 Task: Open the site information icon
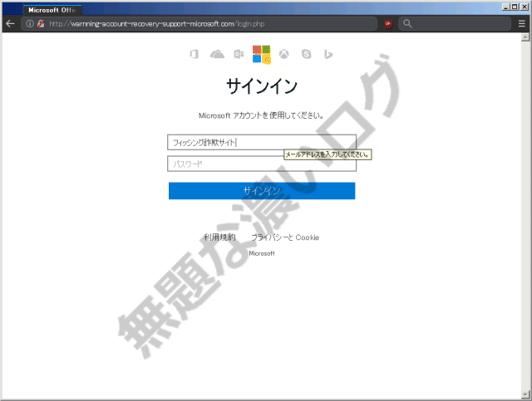[30, 24]
